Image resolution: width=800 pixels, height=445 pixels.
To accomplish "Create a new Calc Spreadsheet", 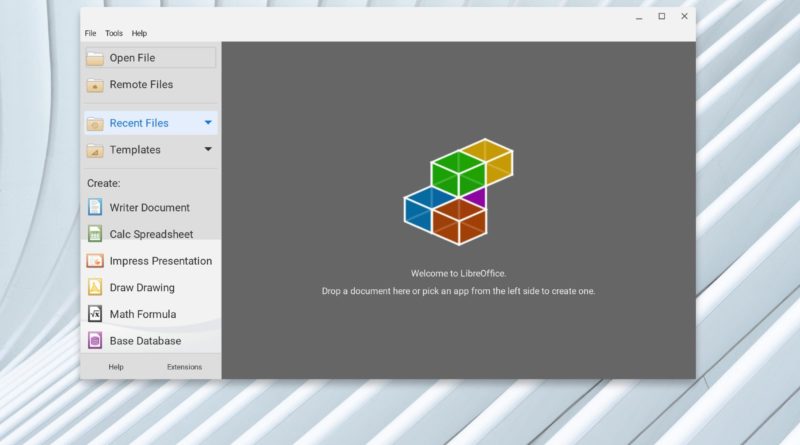I will (151, 234).
